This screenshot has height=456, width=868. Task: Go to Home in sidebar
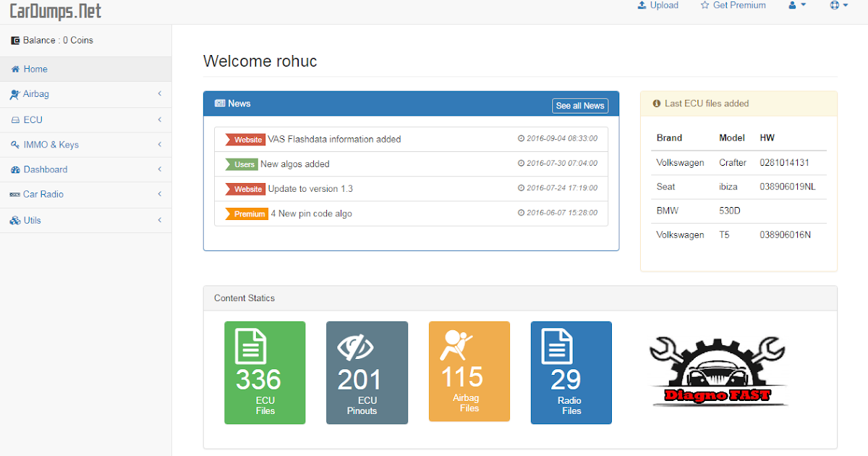(85, 69)
